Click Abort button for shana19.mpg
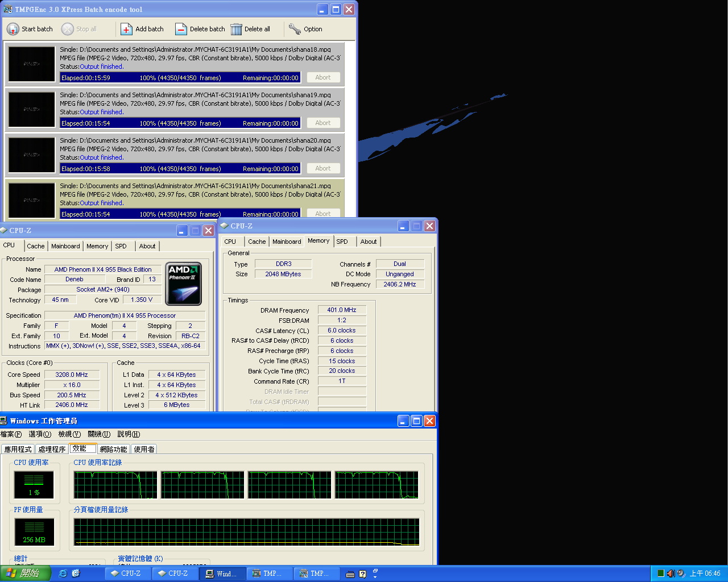This screenshot has width=728, height=582. pyautogui.click(x=323, y=123)
